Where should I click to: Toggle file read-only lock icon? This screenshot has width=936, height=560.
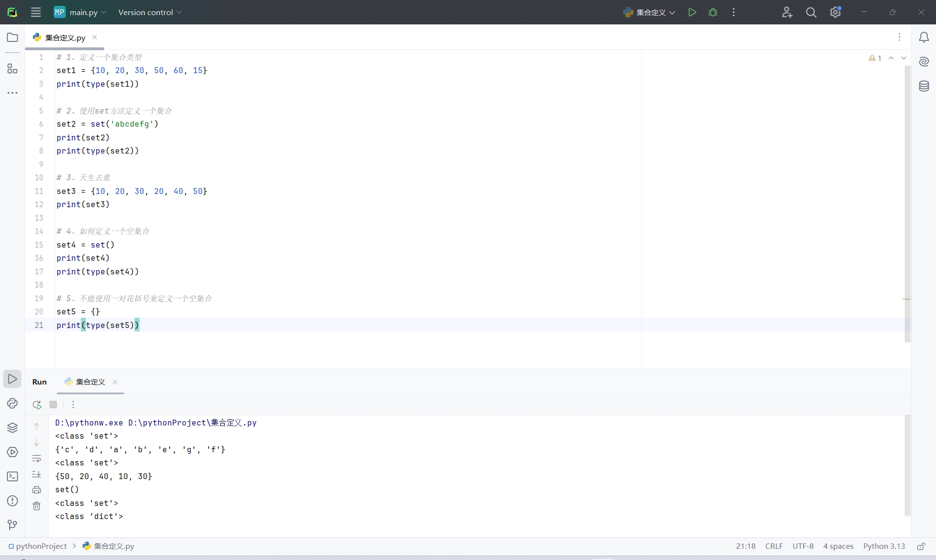point(921,546)
